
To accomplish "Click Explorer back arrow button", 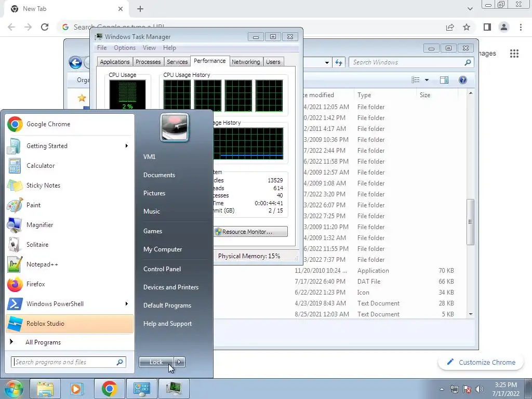I will click(x=75, y=62).
